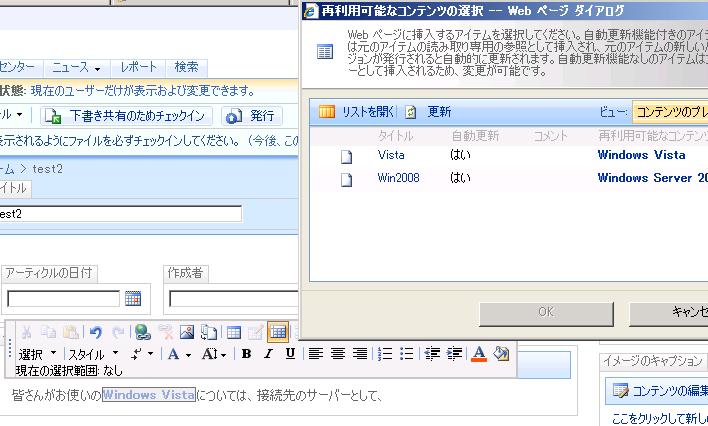Click the green refresh icon in dialog
Screen dimensions: 708x426
[410, 112]
